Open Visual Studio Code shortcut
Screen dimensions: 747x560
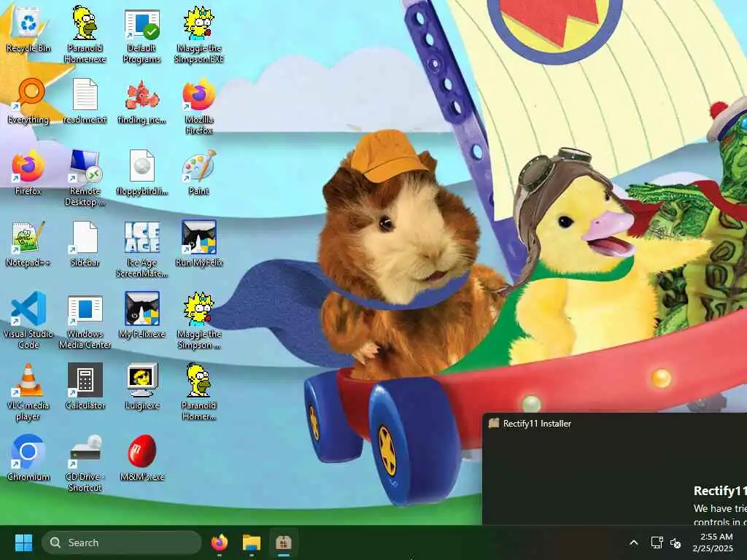click(x=28, y=320)
